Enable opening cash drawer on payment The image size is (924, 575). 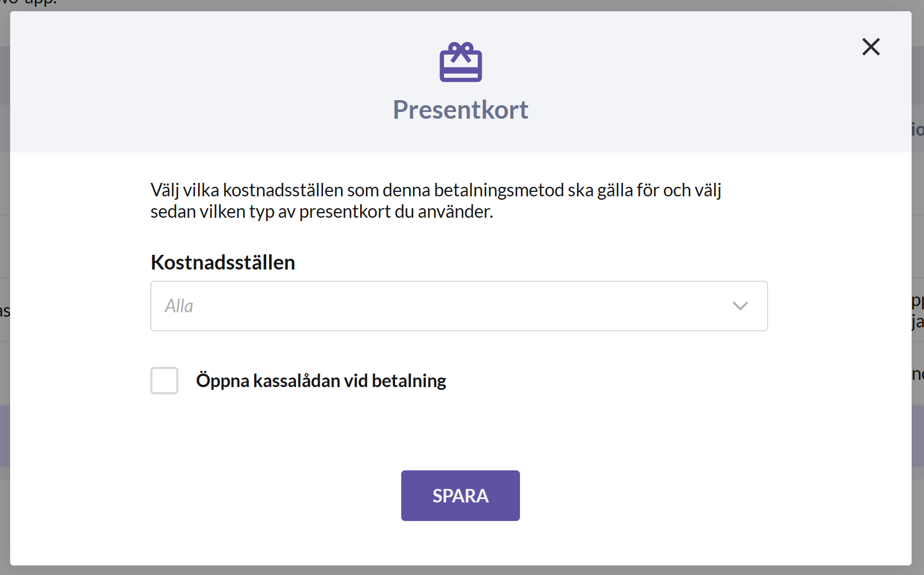164,380
